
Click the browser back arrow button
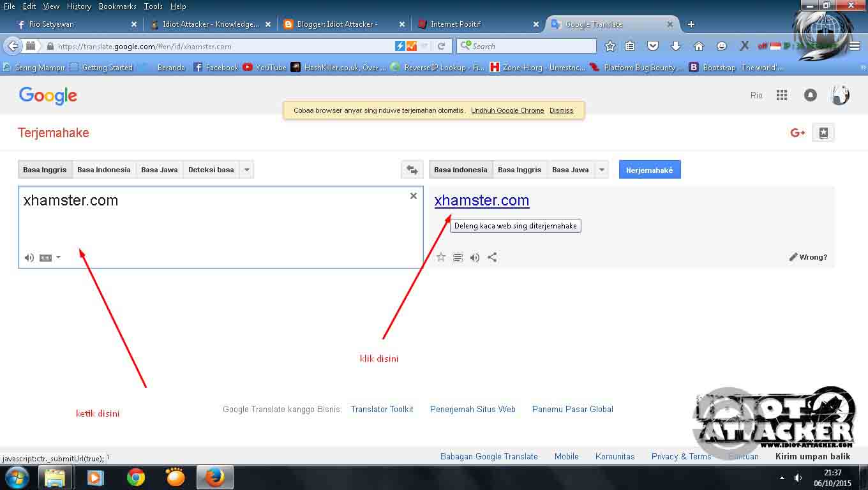tap(12, 46)
